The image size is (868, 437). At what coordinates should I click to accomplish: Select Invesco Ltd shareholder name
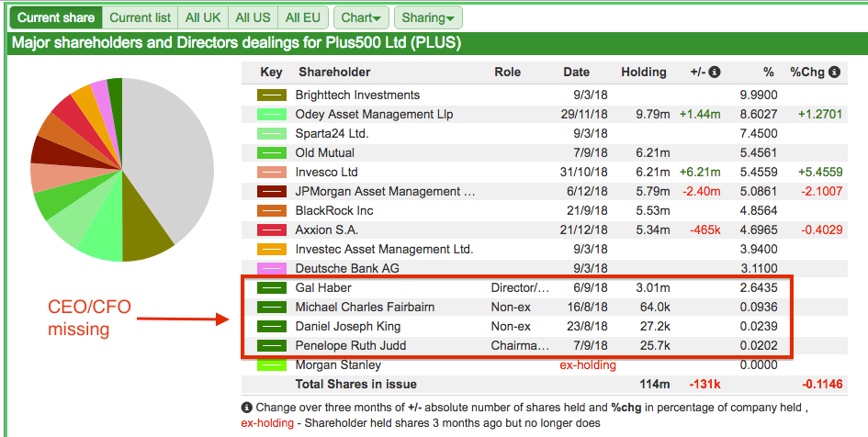(327, 173)
